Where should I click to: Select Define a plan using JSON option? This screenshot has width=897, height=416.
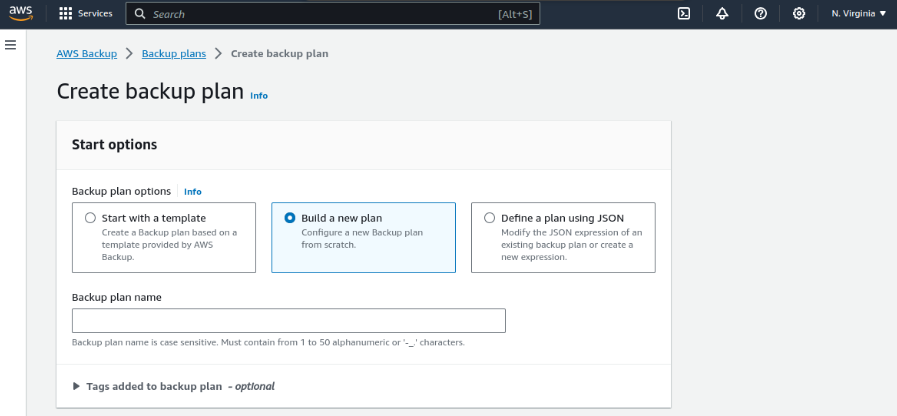point(563,237)
